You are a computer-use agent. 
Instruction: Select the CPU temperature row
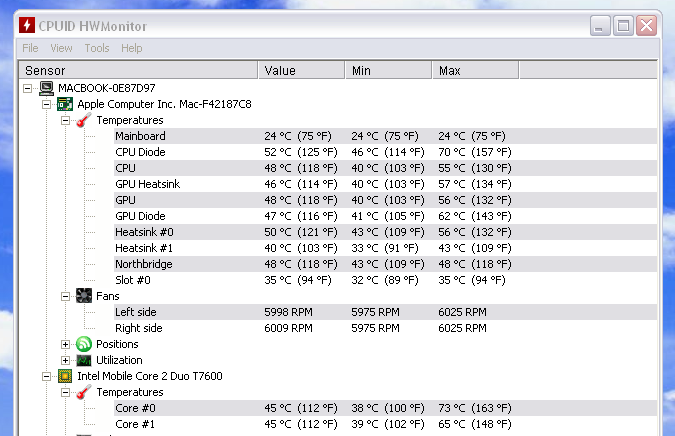point(385,168)
